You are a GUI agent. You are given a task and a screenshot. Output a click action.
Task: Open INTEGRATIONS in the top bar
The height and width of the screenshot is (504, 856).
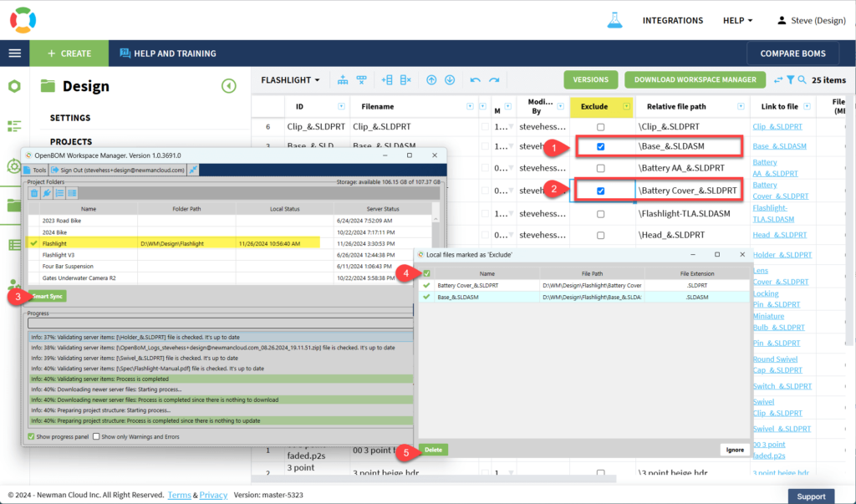coord(673,20)
